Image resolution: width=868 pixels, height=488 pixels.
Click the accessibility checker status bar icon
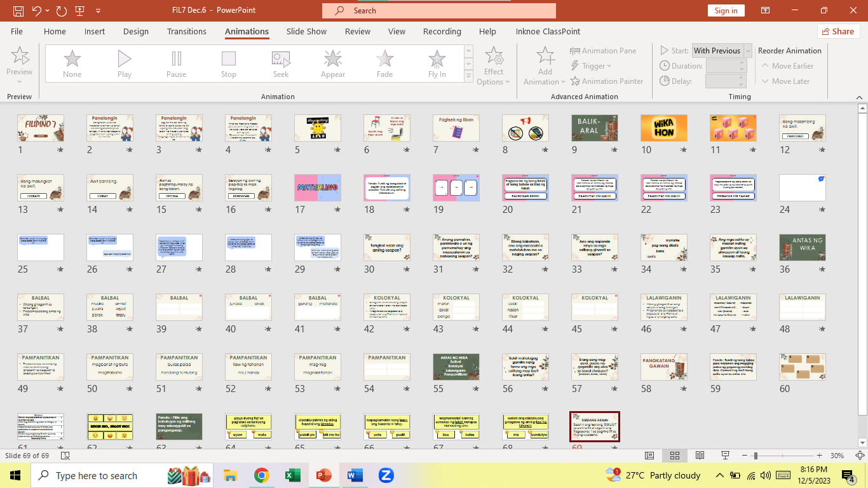pyautogui.click(x=65, y=456)
